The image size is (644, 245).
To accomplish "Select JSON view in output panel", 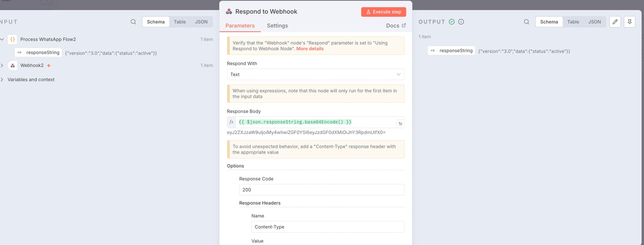I will click(595, 22).
